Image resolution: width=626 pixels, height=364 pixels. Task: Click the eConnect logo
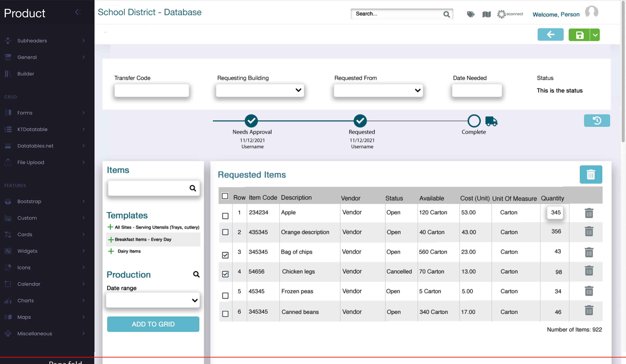510,14
